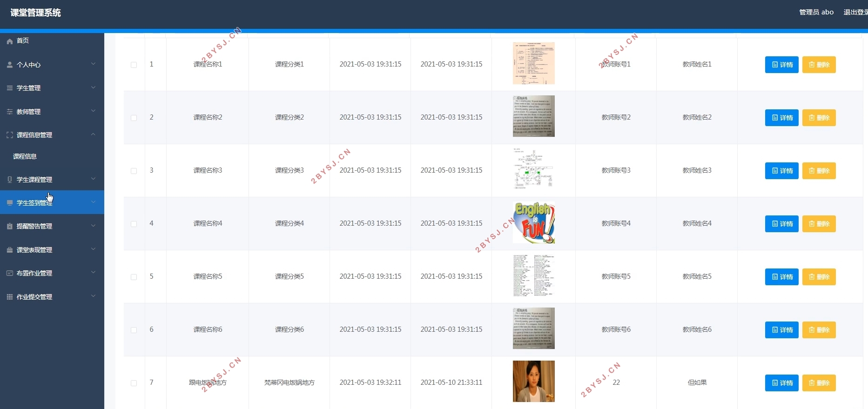
Task: Open 详情 for 课程名称4
Action: coord(782,224)
